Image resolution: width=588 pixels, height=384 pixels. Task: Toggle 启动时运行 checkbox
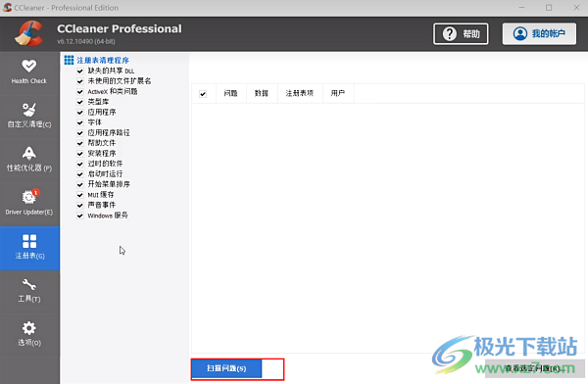[x=80, y=174]
